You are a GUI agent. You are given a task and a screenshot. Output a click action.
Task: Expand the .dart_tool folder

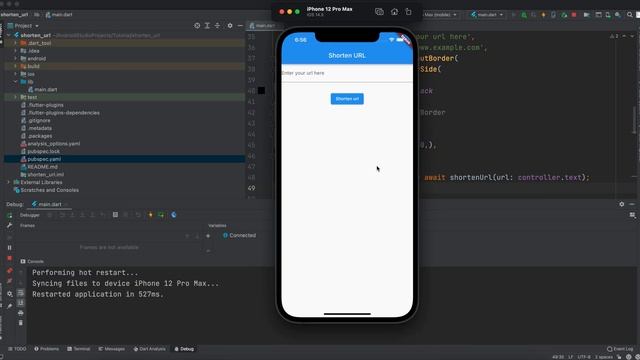16,43
